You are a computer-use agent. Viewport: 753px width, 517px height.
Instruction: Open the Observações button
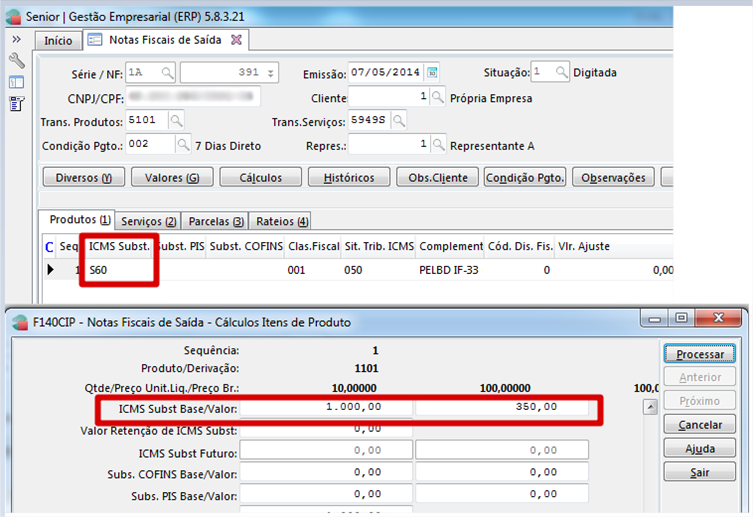click(x=613, y=178)
